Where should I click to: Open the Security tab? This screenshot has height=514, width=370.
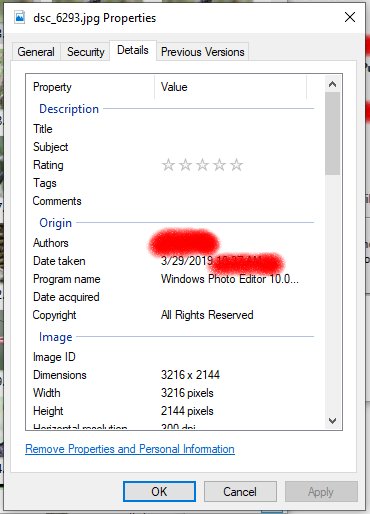[x=86, y=52]
